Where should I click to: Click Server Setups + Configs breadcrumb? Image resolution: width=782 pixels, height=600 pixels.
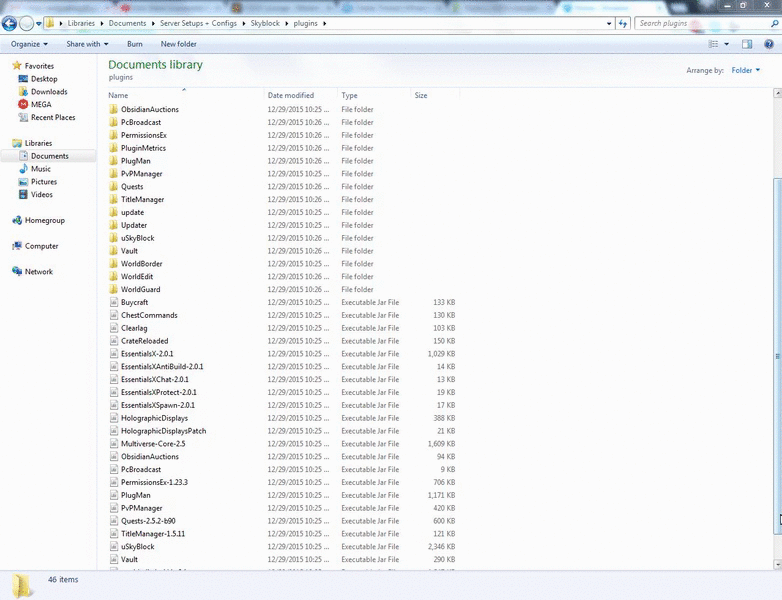tap(198, 23)
